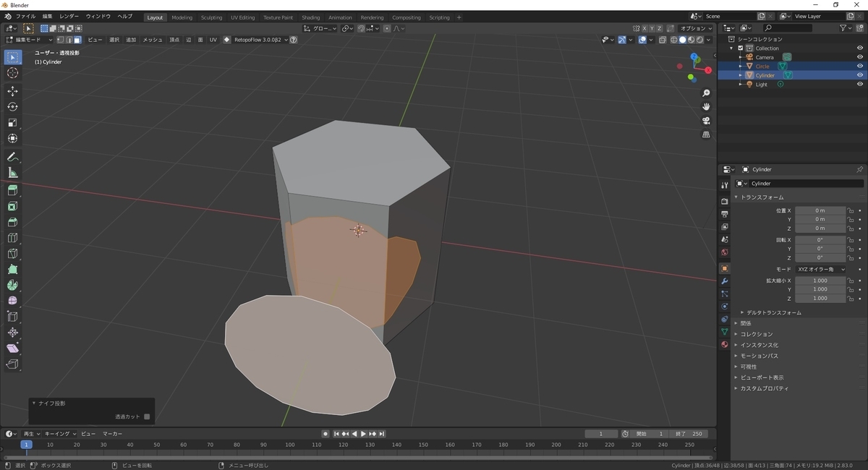This screenshot has height=470, width=868.
Task: Open the レンダー menu
Action: coord(69,17)
